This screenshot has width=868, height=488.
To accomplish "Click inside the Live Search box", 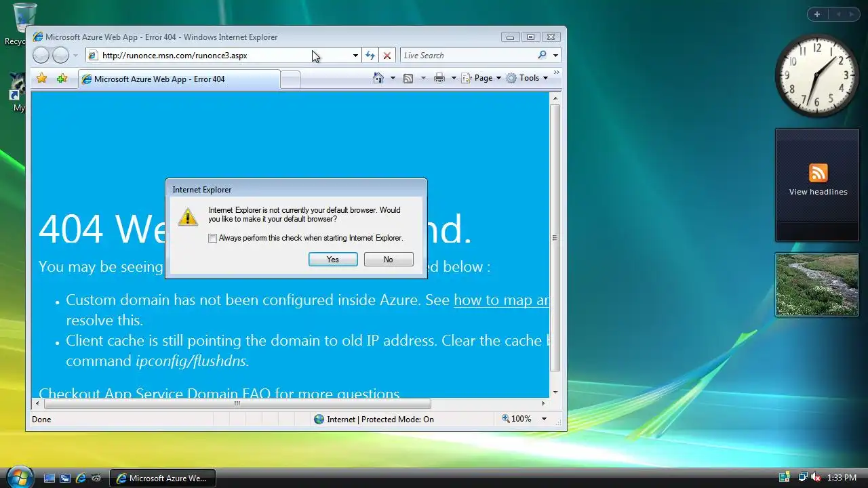I will (x=468, y=56).
